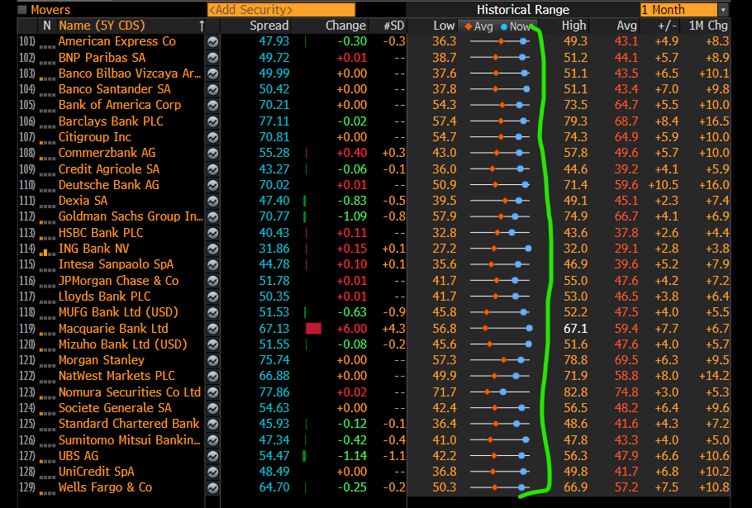Click the chart icon for Macquarie Bank Ltd
Screen dimensions: 752x508
(212, 329)
